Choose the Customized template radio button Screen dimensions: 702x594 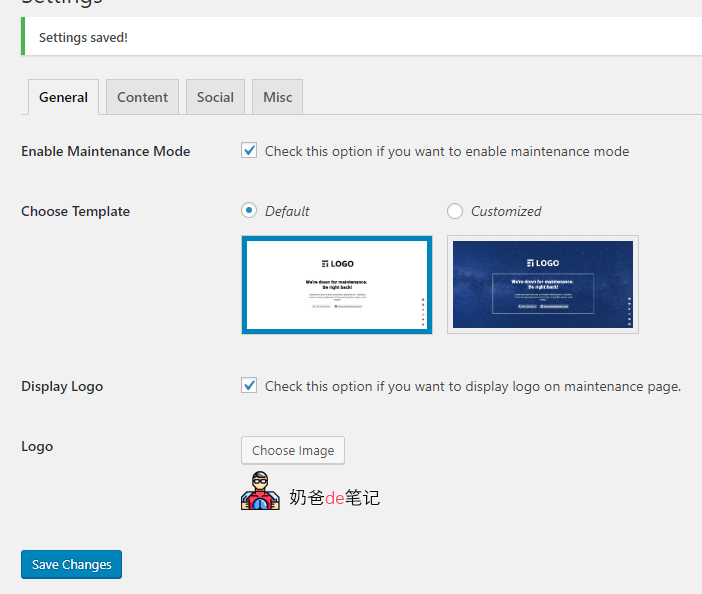pyautogui.click(x=455, y=211)
